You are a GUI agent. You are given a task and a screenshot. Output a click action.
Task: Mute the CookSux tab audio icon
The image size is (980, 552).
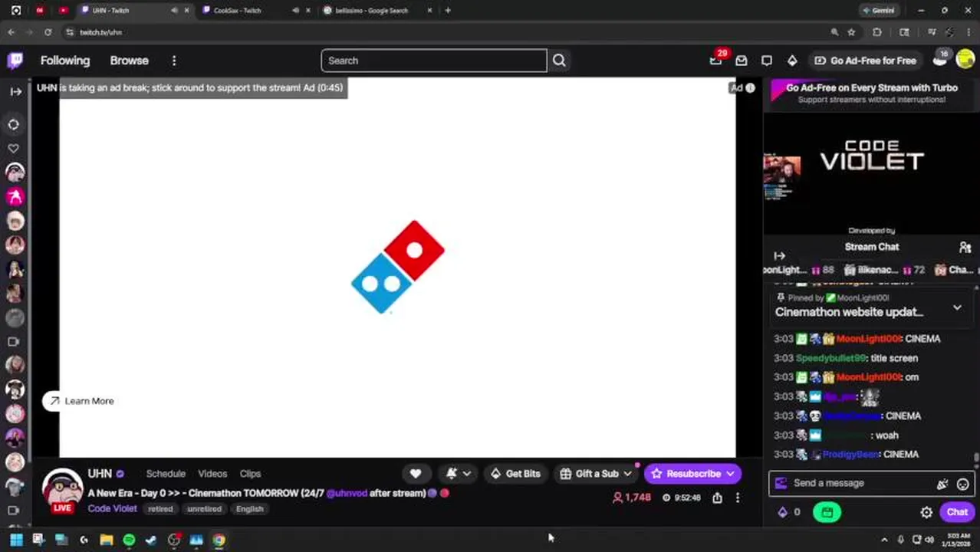pos(296,11)
